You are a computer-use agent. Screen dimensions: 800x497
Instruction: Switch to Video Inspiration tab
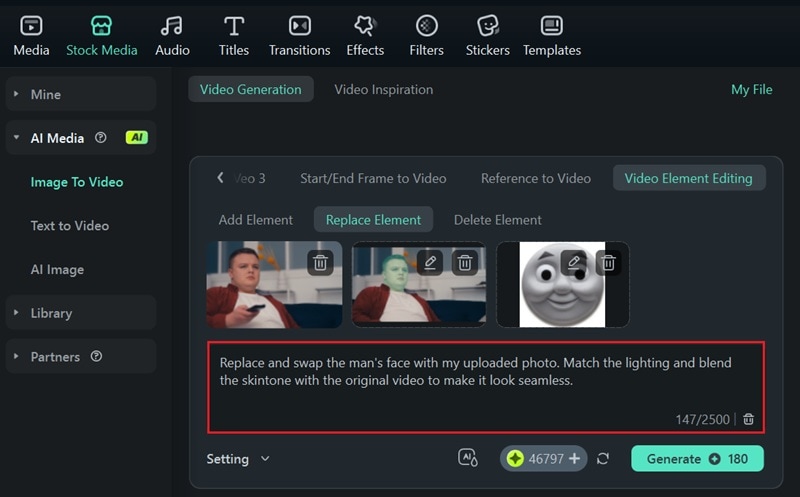click(384, 89)
